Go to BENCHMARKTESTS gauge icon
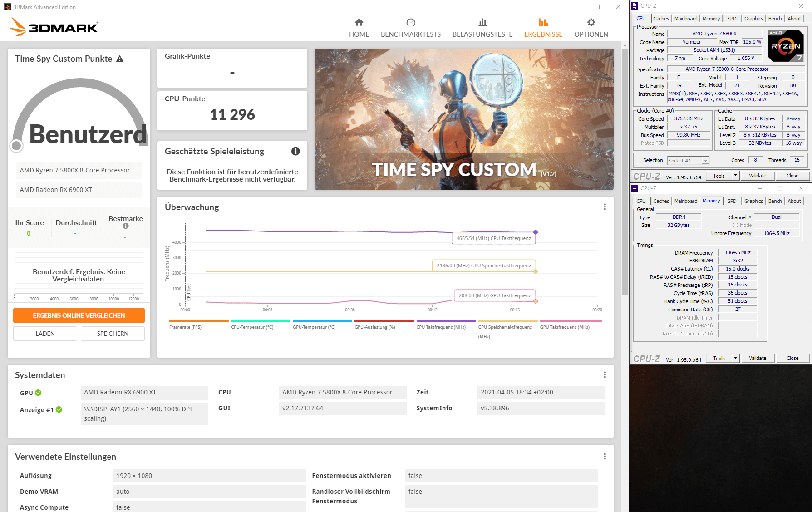The width and height of the screenshot is (812, 512). [x=411, y=22]
